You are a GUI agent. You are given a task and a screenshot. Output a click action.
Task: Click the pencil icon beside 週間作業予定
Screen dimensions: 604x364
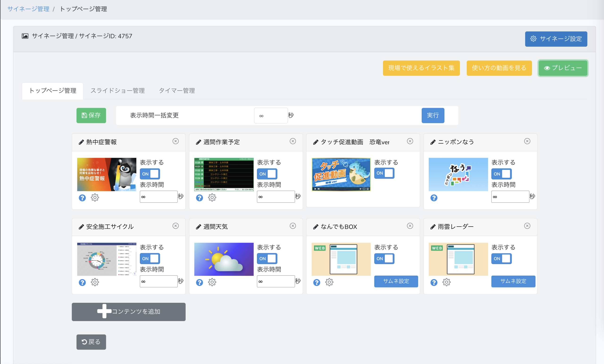[198, 142]
